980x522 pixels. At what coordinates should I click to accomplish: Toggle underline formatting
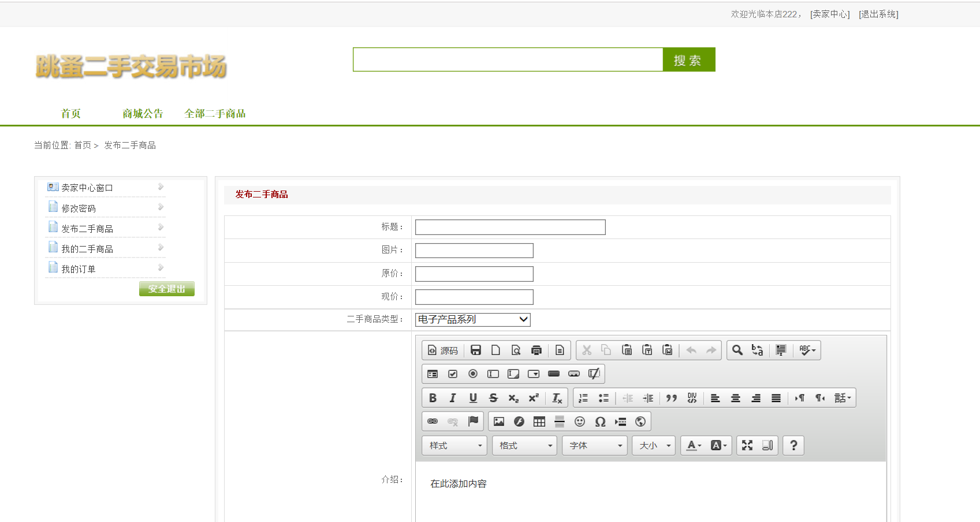(473, 398)
